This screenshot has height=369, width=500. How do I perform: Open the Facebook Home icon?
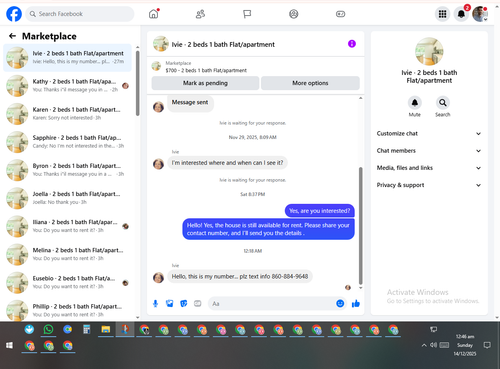153,14
